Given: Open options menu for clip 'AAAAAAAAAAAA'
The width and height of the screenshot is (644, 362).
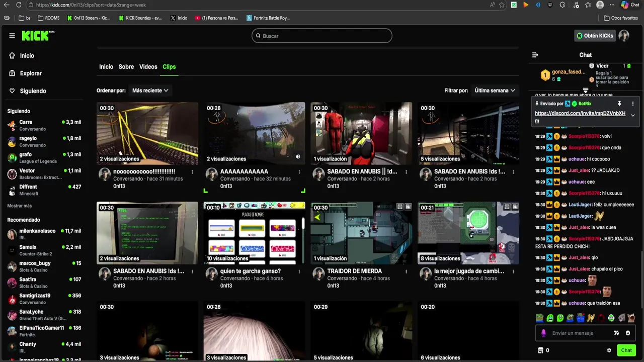Looking at the screenshot, I should click(299, 172).
